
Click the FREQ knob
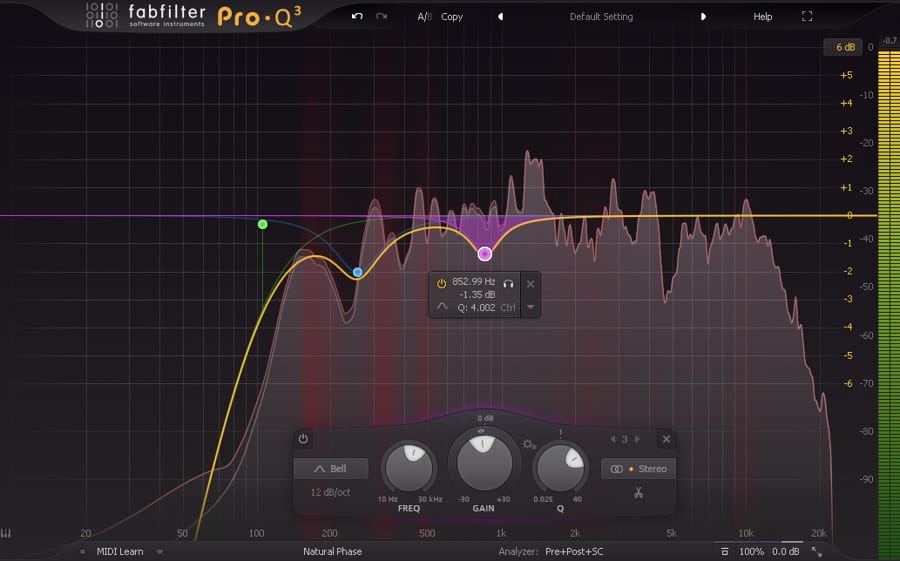coord(409,467)
